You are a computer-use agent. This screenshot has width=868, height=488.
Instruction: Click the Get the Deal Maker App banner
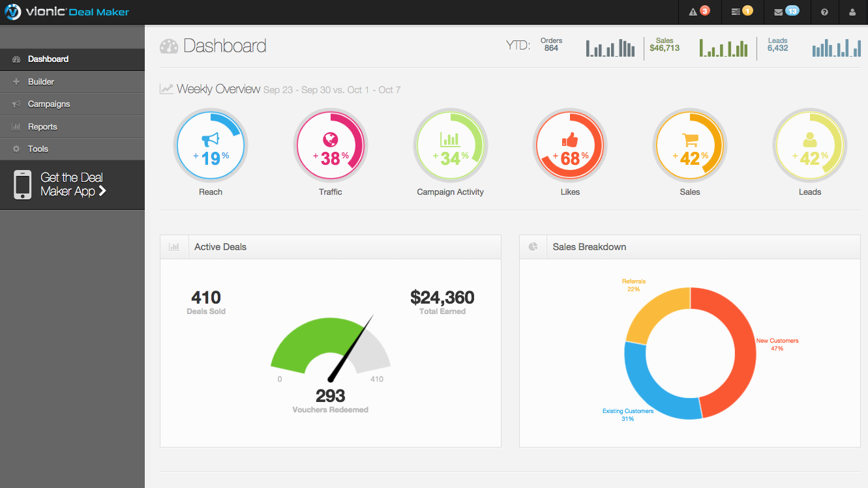coord(72,184)
